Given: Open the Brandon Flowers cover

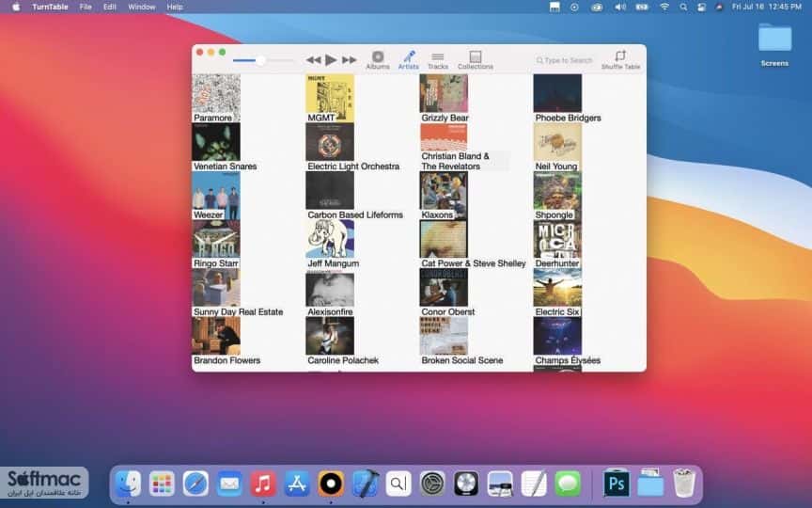Looking at the screenshot, I should click(x=216, y=336).
